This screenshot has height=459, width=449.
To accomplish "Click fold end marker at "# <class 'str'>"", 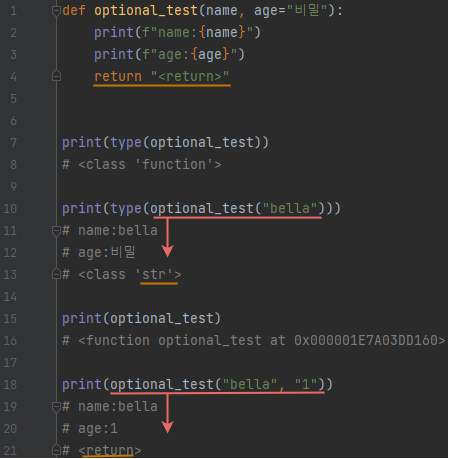I will [x=56, y=274].
